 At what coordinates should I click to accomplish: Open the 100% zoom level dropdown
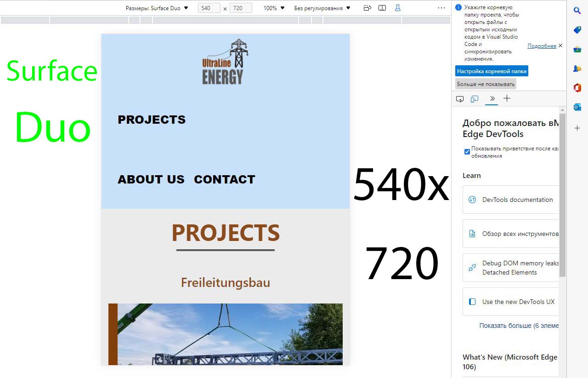coord(274,8)
